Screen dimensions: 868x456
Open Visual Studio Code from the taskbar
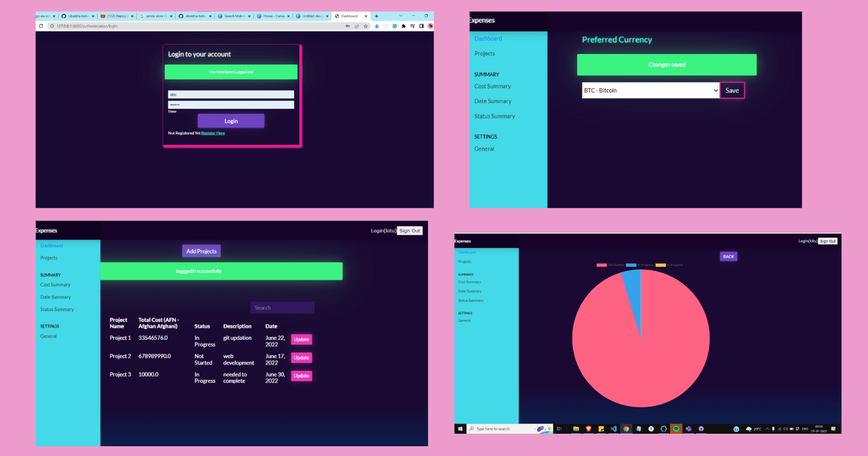point(614,429)
